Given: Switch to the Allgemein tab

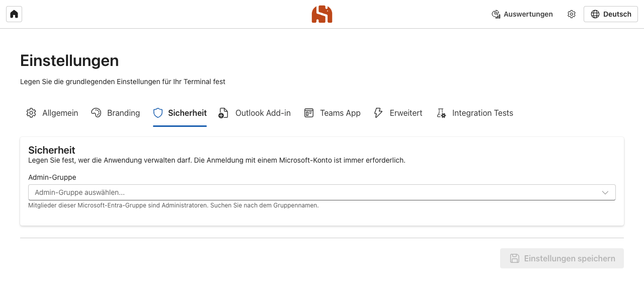Looking at the screenshot, I should click(x=52, y=113).
